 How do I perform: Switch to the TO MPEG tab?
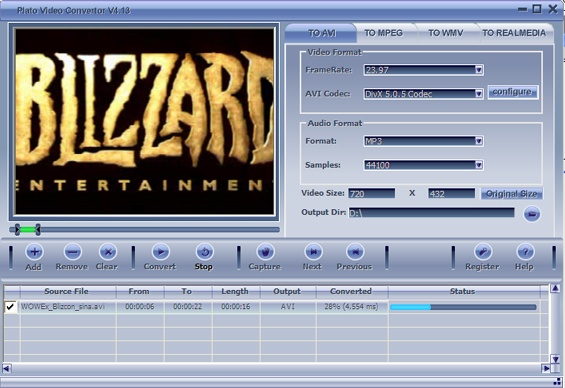point(383,33)
